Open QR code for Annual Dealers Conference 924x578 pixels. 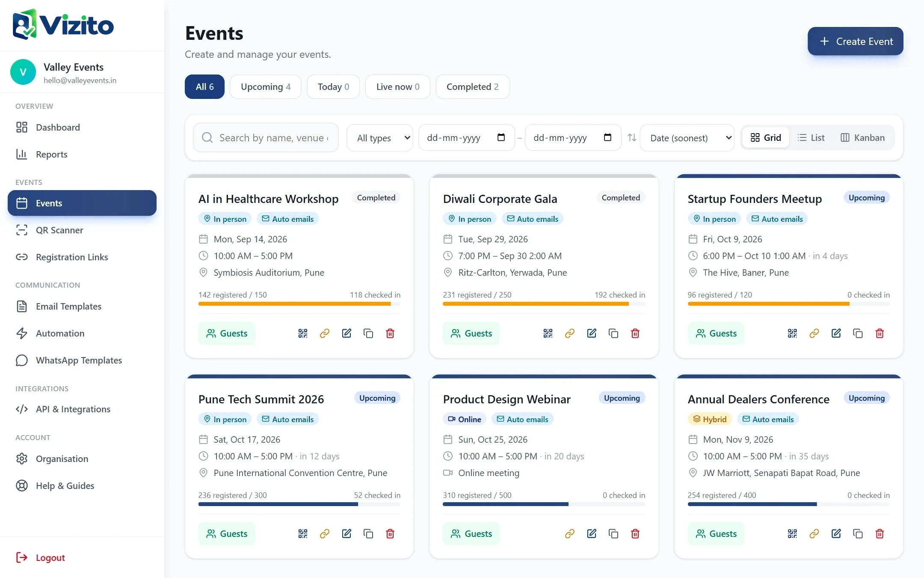coord(792,533)
